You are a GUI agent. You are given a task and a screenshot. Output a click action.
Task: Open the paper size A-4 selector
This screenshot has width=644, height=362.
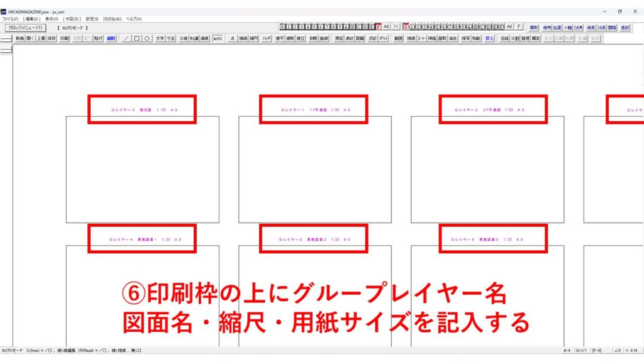click(567, 350)
